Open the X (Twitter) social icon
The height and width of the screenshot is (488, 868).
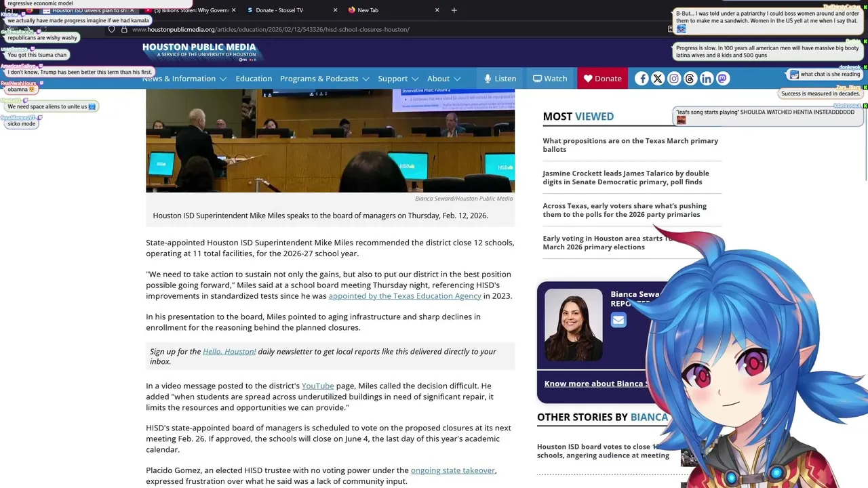click(658, 79)
